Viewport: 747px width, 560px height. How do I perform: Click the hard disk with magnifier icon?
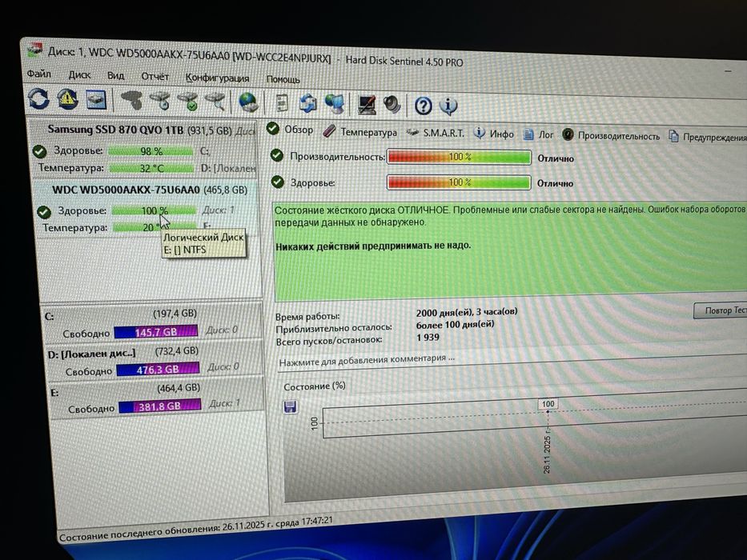click(x=215, y=102)
